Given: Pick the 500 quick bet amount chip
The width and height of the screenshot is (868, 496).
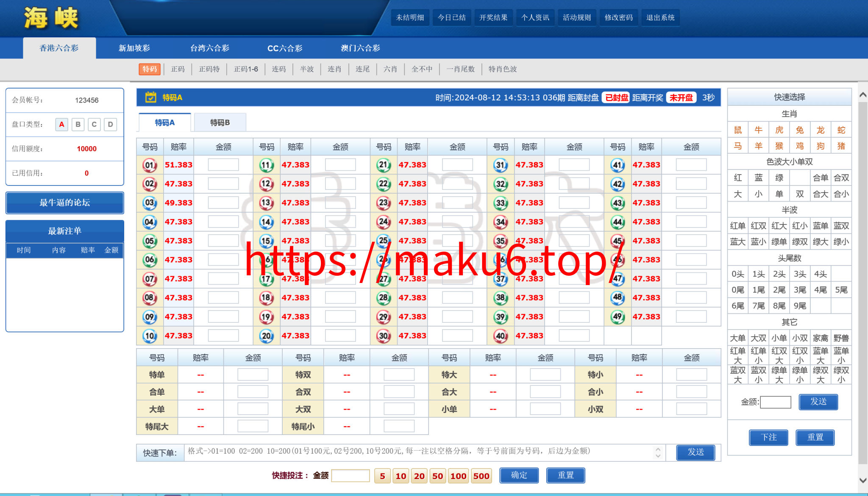Looking at the screenshot, I should [x=481, y=476].
